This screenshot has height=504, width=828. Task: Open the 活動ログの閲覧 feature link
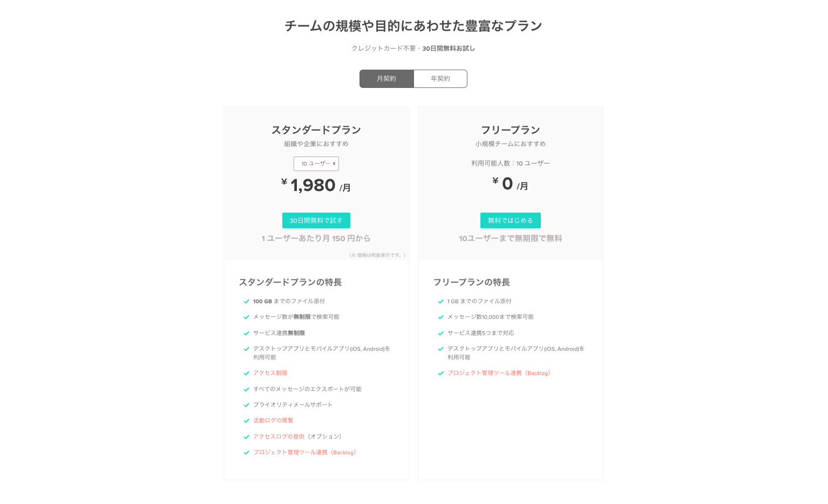(273, 420)
